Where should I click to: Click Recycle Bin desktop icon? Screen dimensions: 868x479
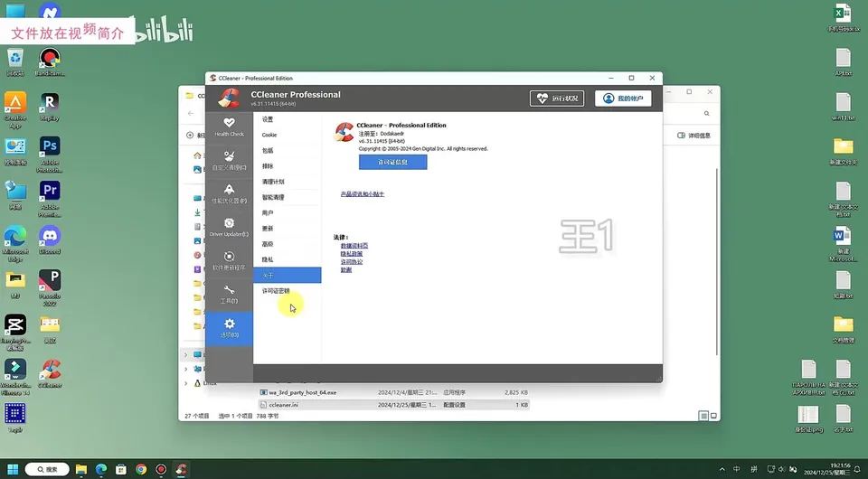click(x=15, y=62)
